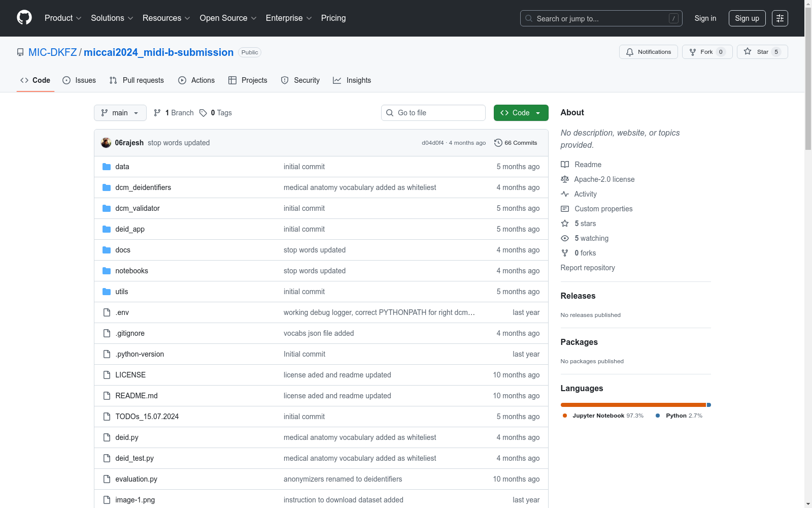Expand the Product menu

click(x=63, y=18)
